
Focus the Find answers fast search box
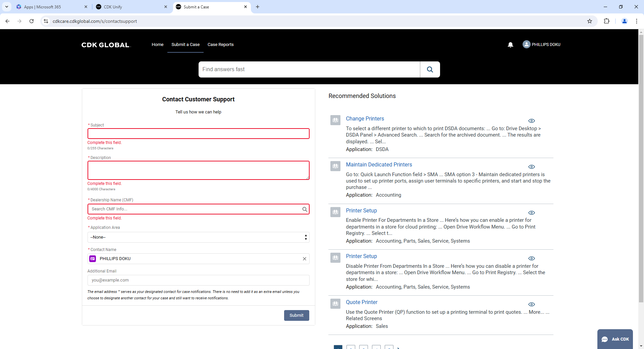309,69
